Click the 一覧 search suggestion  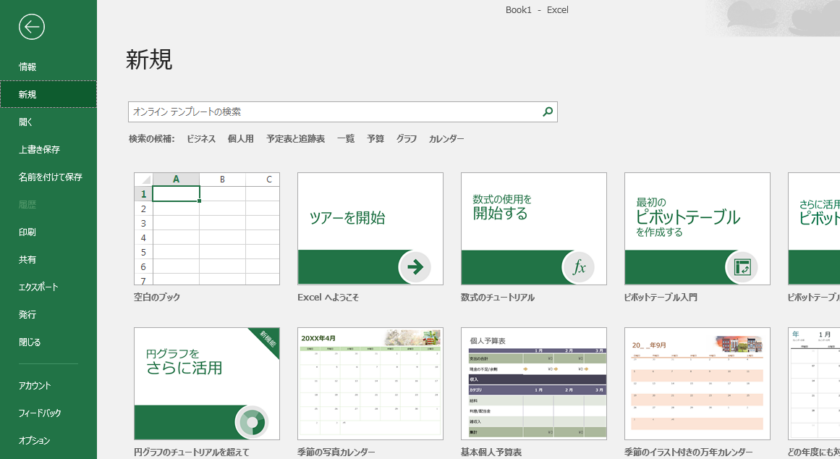coord(346,139)
